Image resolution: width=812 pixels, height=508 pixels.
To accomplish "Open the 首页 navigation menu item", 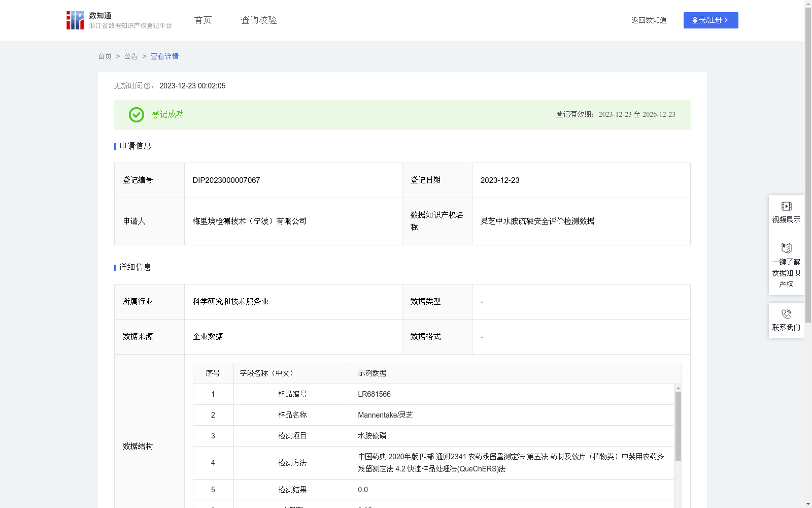I will (202, 20).
